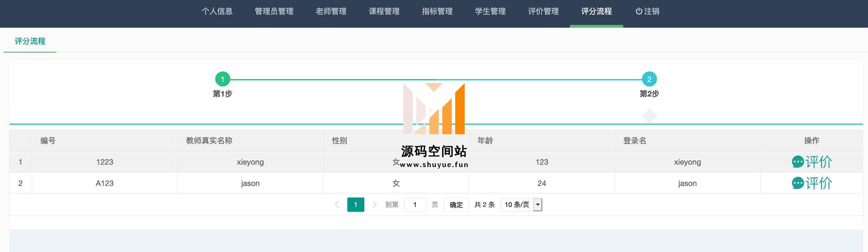
Task: Click the 评价 icon for xieyong
Action: click(811, 162)
